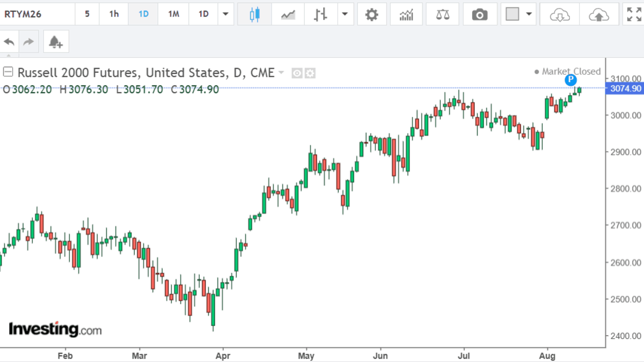
Task: Click the RTYM26 symbol input field
Action: [37, 14]
